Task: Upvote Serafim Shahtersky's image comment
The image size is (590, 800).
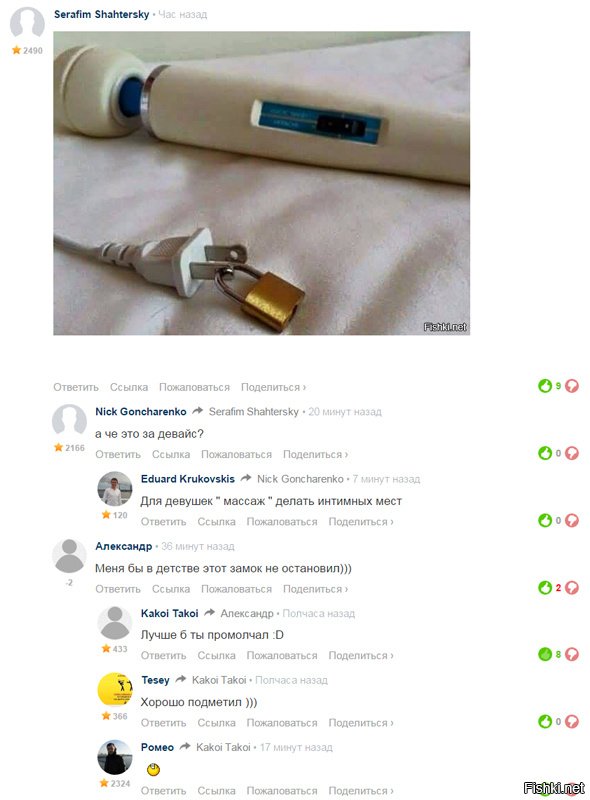Action: tap(545, 386)
